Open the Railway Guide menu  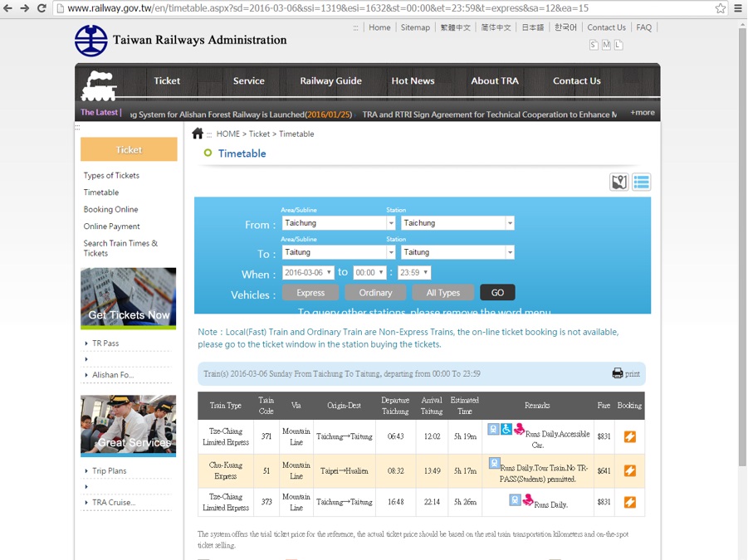click(330, 80)
